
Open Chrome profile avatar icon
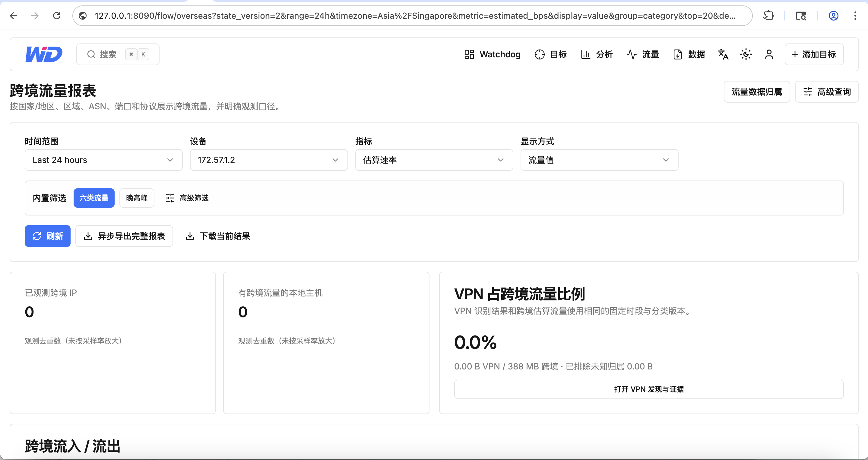[834, 15]
